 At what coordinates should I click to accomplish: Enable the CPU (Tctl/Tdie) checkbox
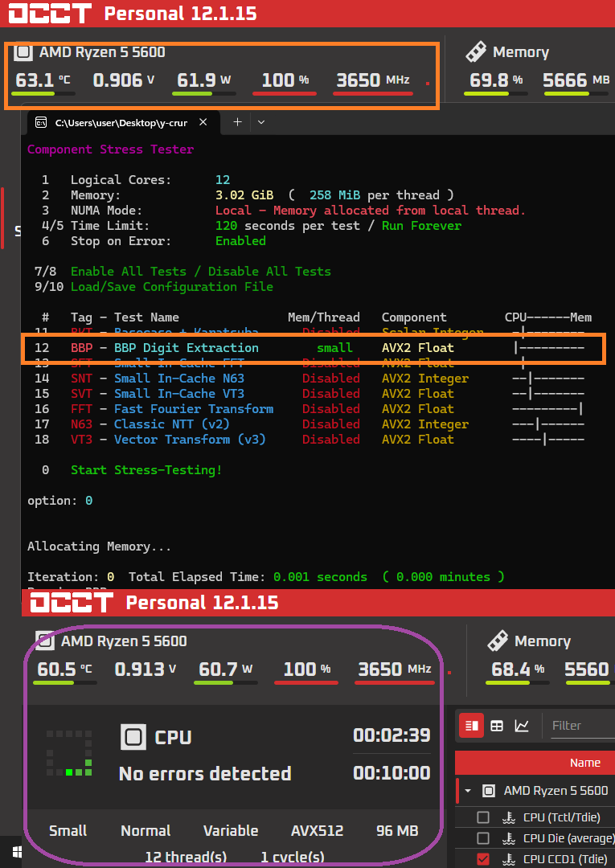[x=483, y=817]
